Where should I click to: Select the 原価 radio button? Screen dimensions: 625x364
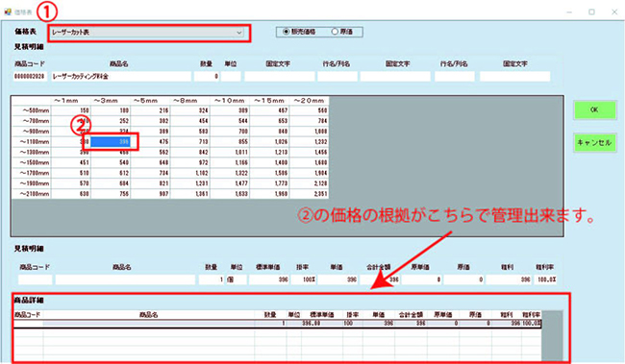click(335, 32)
